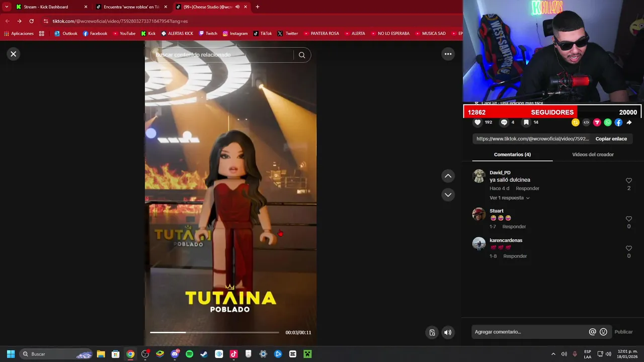Open the TikTok app in taskbar

233,354
